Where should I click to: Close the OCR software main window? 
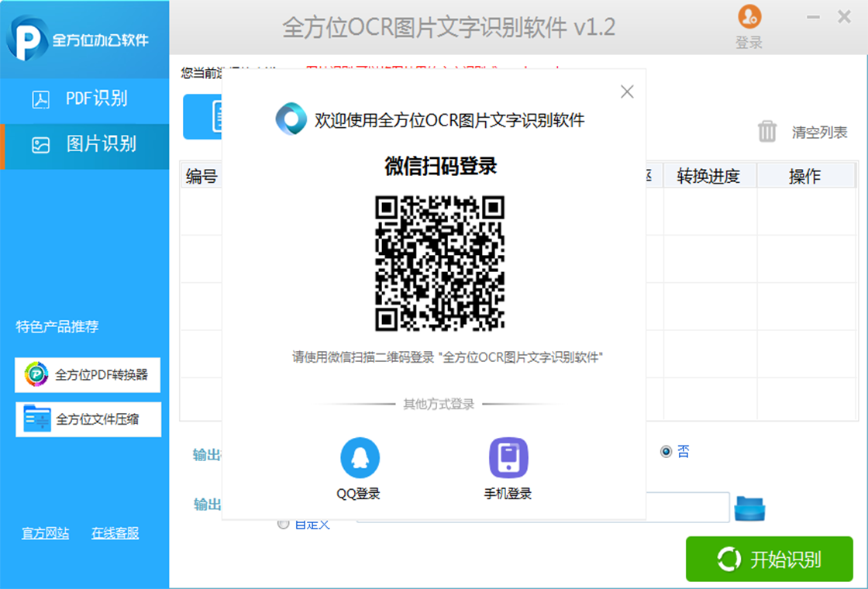(844, 17)
